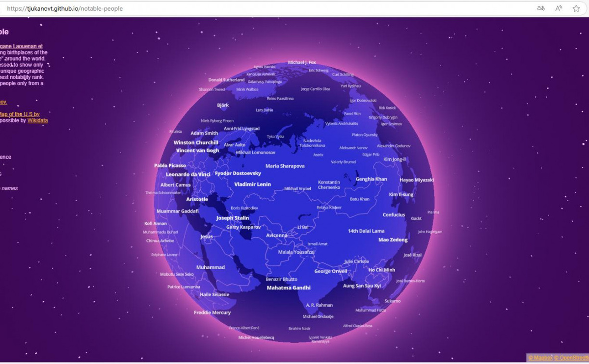This screenshot has width=589, height=364.
Task: Click the Li Bai label
Action: (303, 227)
